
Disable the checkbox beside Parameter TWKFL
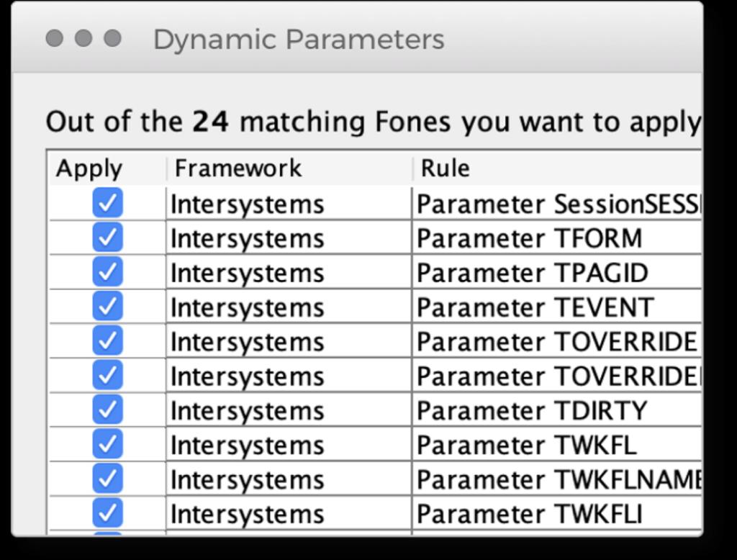[107, 444]
